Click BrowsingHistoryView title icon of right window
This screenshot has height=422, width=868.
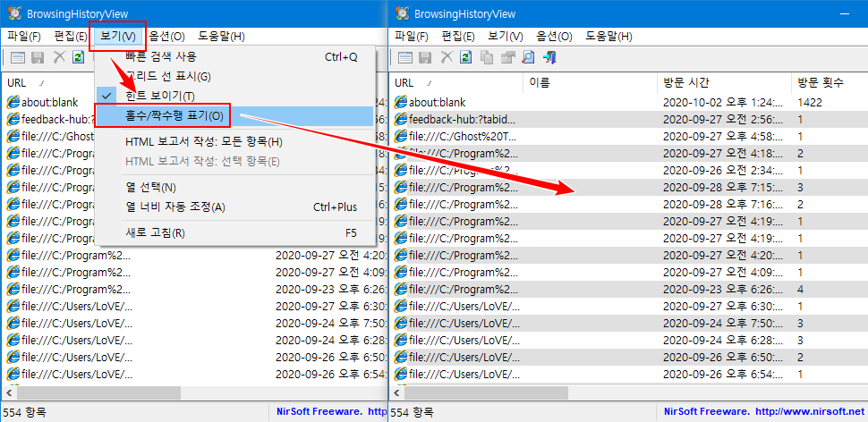pos(404,13)
